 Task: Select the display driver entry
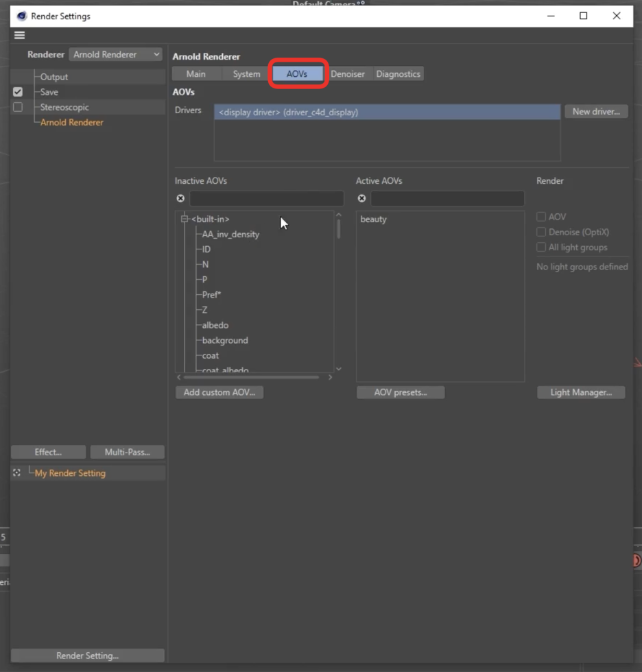(x=387, y=112)
